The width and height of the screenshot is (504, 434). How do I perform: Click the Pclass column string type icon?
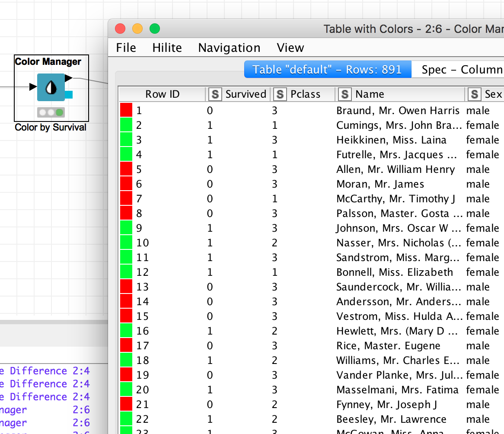pos(280,94)
